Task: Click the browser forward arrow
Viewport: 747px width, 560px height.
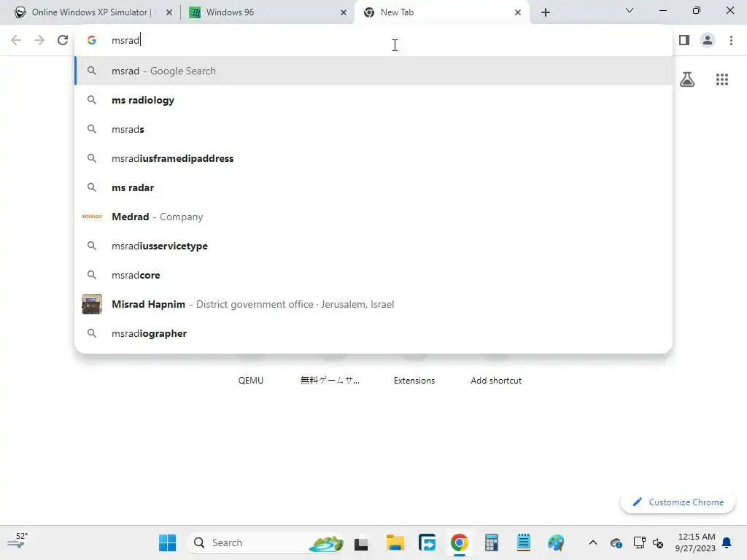Action: click(39, 40)
